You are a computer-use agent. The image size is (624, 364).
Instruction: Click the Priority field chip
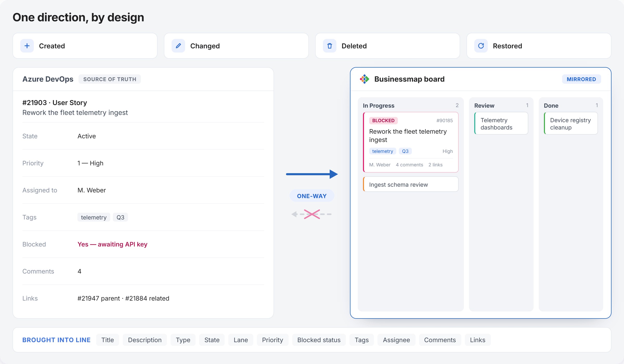pyautogui.click(x=273, y=340)
